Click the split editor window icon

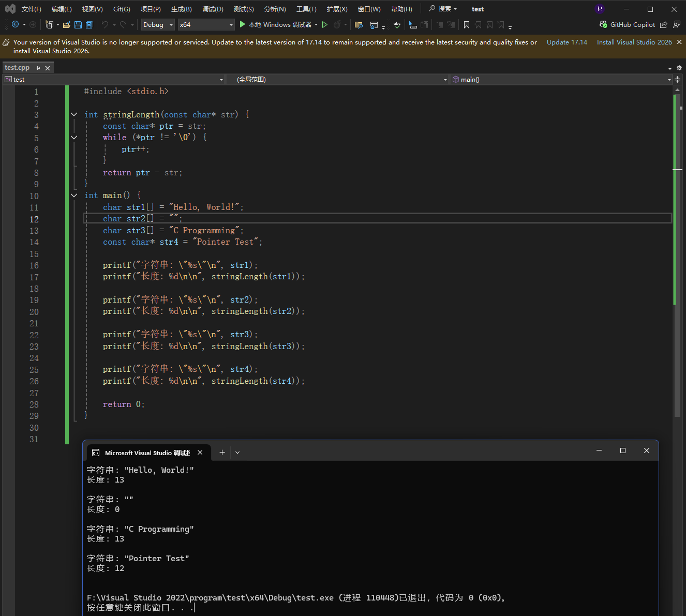(x=677, y=80)
